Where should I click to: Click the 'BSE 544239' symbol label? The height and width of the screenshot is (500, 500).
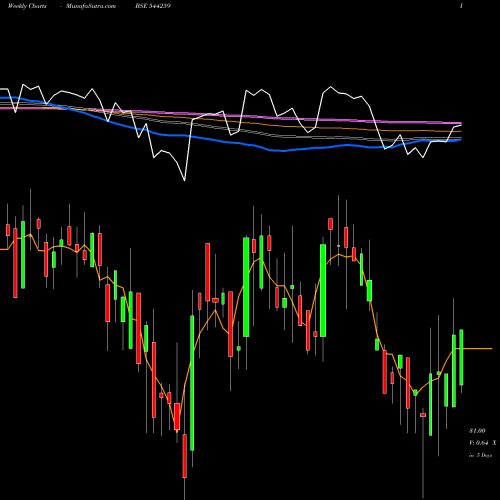click(x=153, y=6)
